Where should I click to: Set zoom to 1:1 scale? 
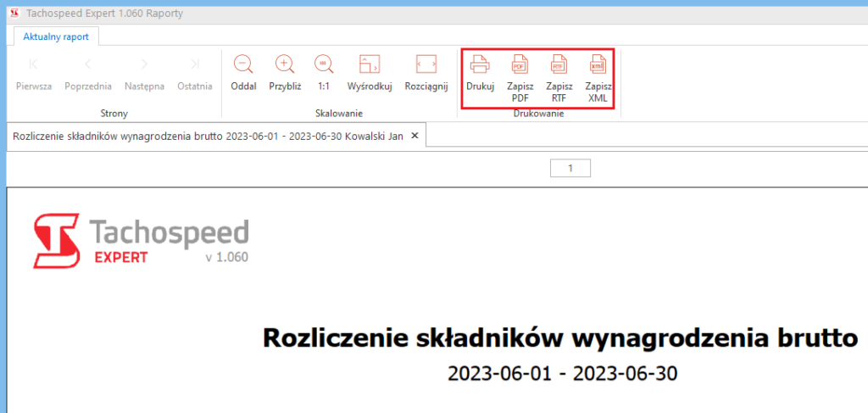pyautogui.click(x=324, y=74)
